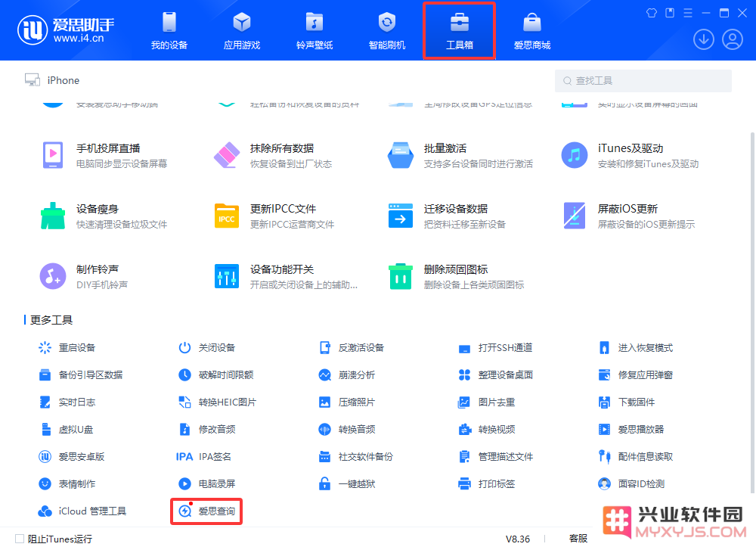This screenshot has width=756, height=550.
Task: Open 打印标签 printer tool
Action: [486, 483]
